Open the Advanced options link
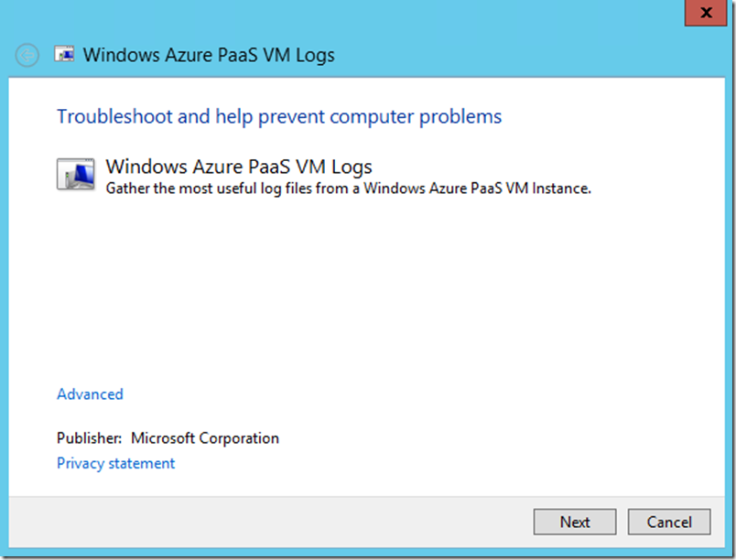Screen dimensions: 736x560 pyautogui.click(x=90, y=394)
